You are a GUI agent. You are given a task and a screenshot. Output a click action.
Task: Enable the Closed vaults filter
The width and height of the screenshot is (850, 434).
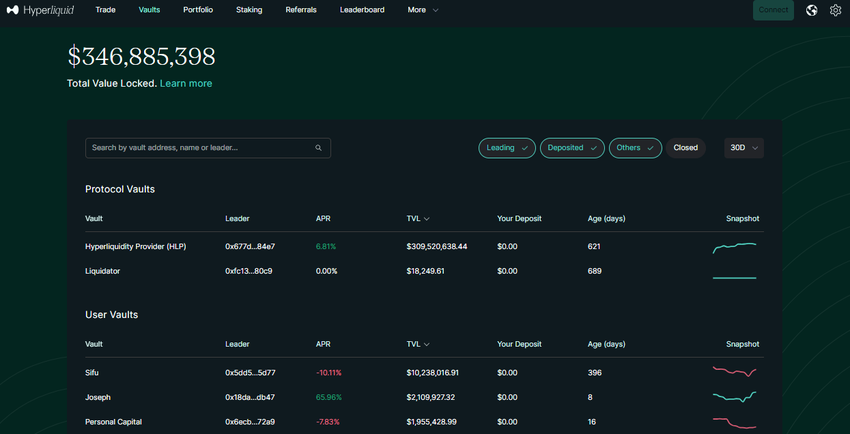pos(686,148)
